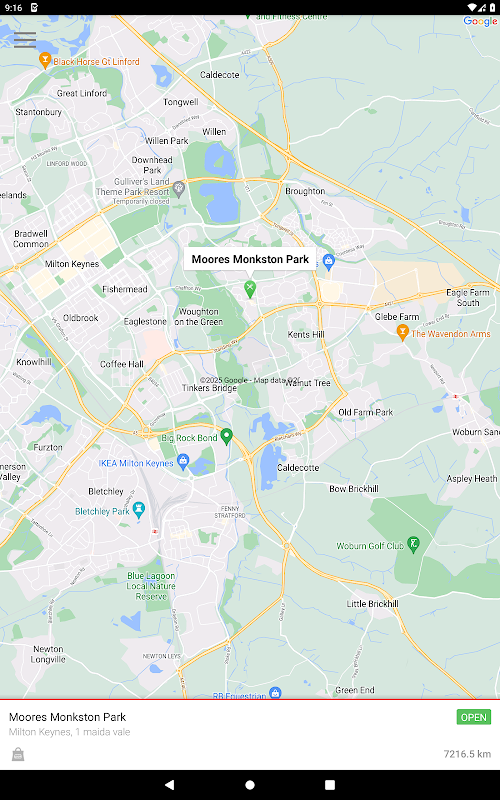Open Android recent apps square button
Image resolution: width=500 pixels, height=800 pixels.
click(330, 784)
